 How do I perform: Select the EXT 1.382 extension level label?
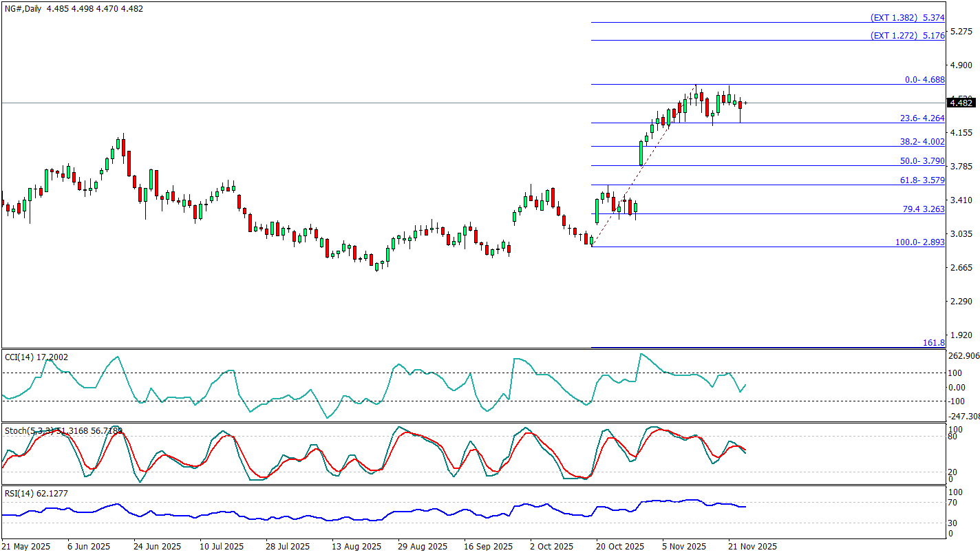click(907, 17)
